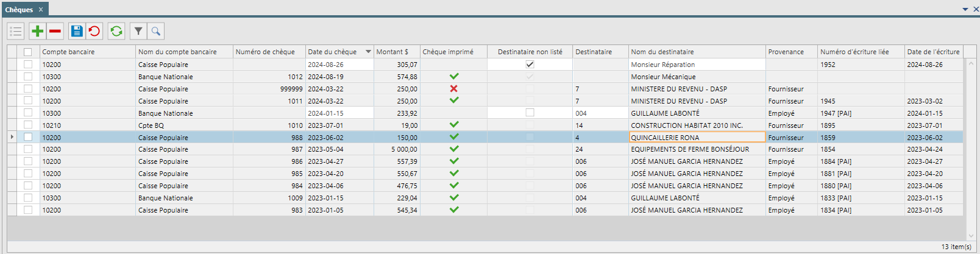Click the écriture date 2023-03-02

coord(925,101)
